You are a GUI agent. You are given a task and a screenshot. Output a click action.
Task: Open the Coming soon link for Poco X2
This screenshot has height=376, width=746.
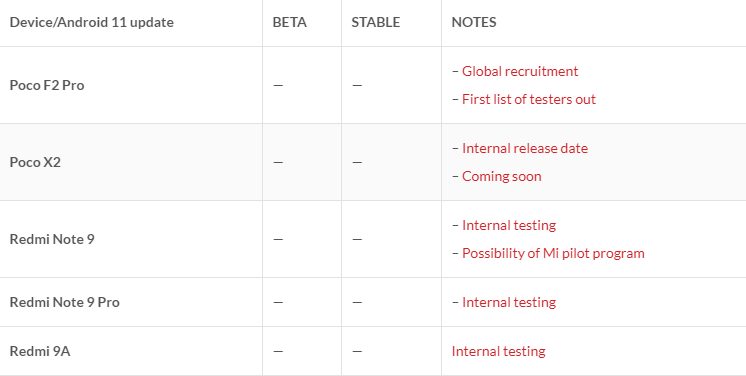click(x=501, y=177)
